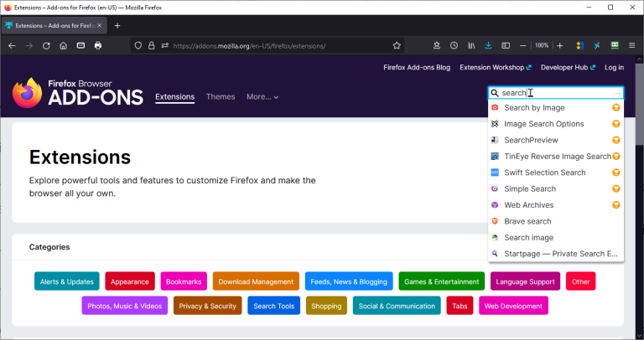Open the Web Development category
644x340 pixels.
pyautogui.click(x=513, y=306)
